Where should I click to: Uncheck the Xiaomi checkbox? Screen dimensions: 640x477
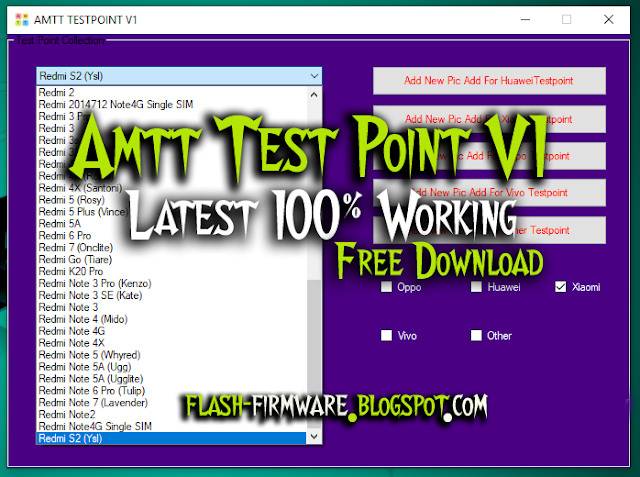(x=560, y=287)
